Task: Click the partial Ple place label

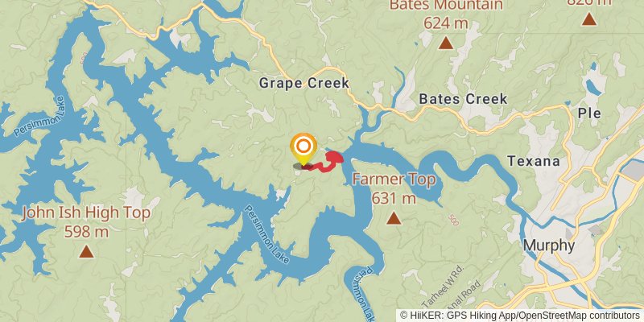Action: pyautogui.click(x=589, y=114)
